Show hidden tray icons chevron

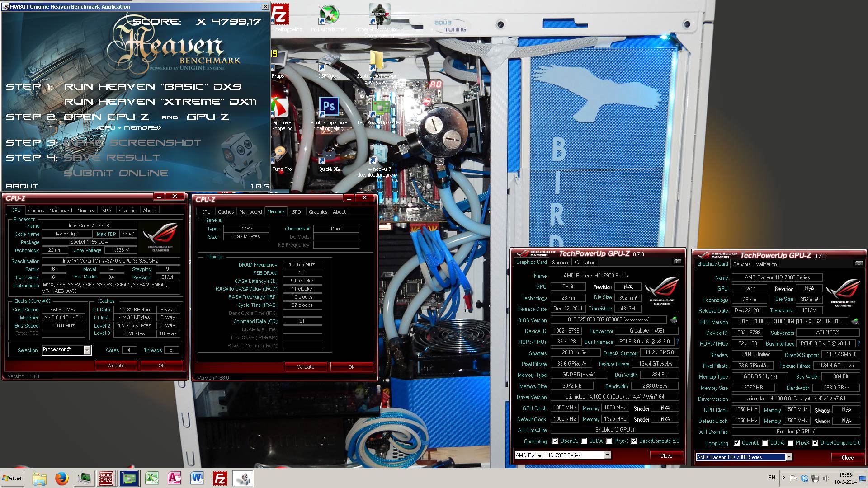click(783, 478)
